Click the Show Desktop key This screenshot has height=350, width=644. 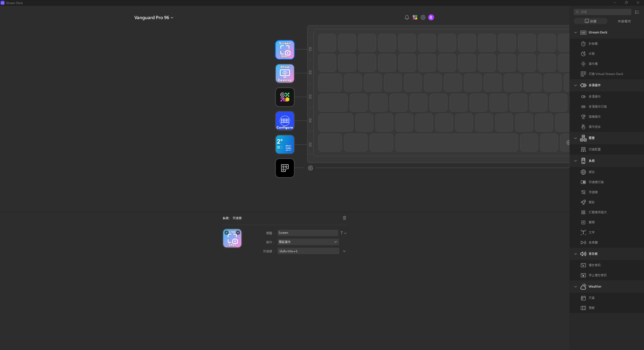(285, 73)
